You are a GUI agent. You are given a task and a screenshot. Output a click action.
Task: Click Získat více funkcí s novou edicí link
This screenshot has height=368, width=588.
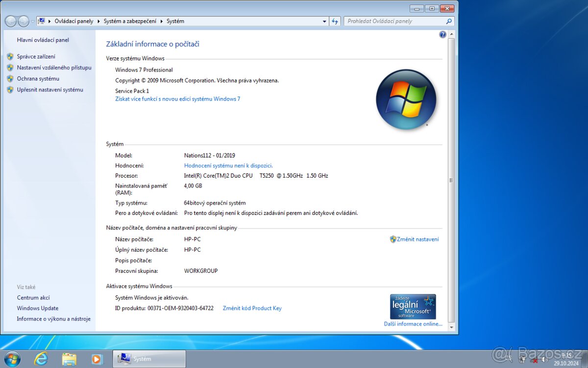coord(178,99)
